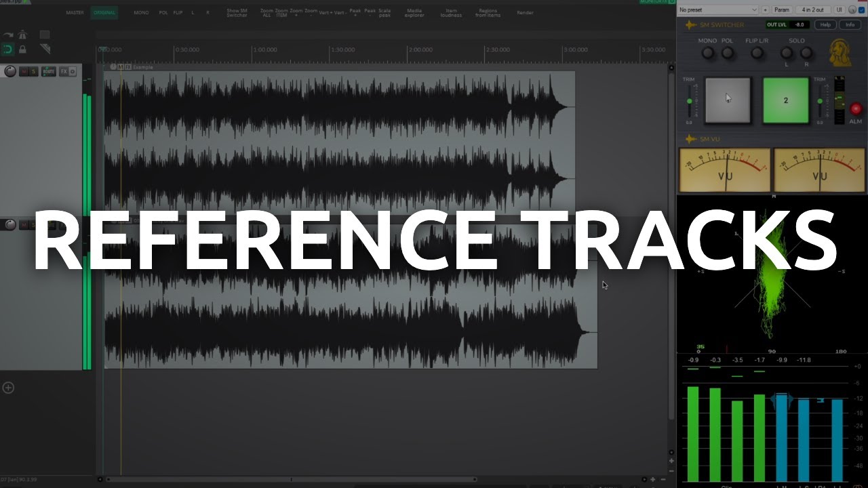
Task: Click Regions from items button
Action: point(488,13)
